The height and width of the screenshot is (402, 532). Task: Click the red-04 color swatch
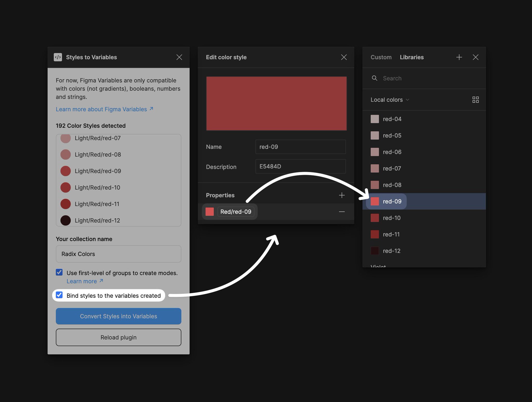375,119
